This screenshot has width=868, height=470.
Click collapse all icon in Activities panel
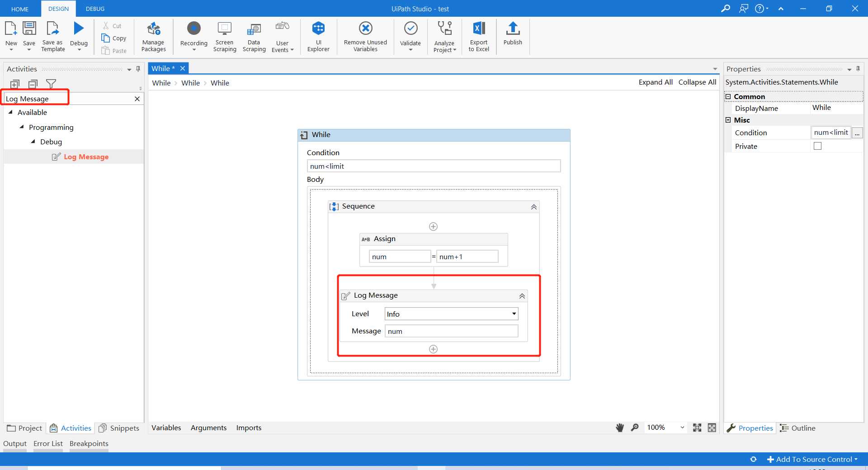click(33, 84)
